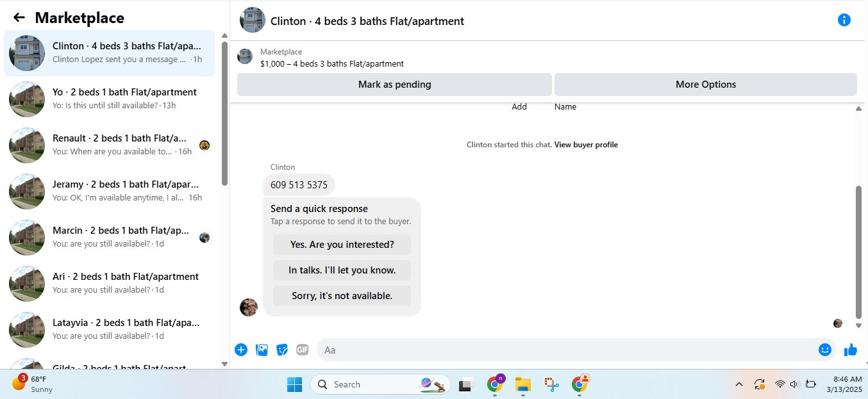Open Clinton 4 beds 3 baths conversation
Viewport: 868px width, 399px height.
tap(109, 53)
